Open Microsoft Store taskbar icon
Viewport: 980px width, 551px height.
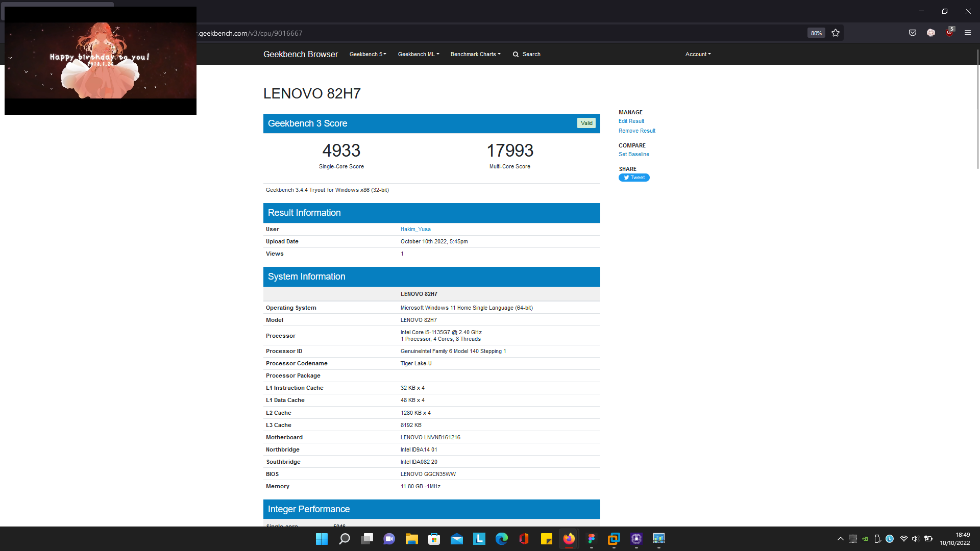point(434,539)
